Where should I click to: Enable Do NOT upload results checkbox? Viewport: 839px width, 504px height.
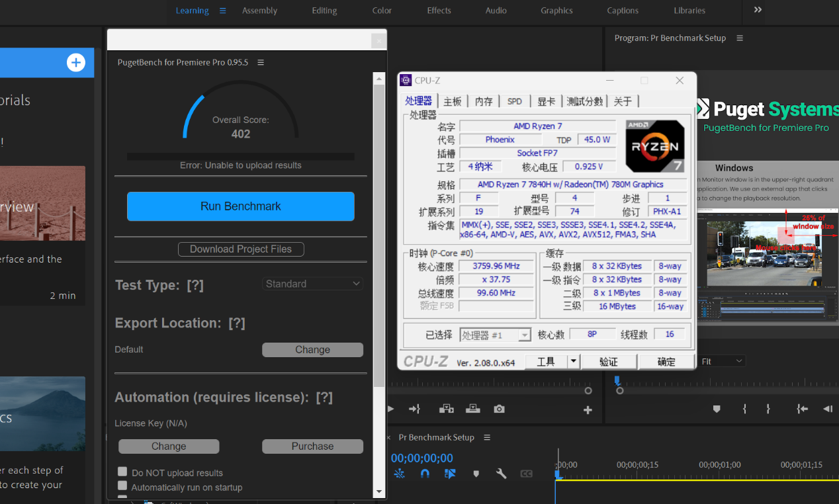(122, 472)
